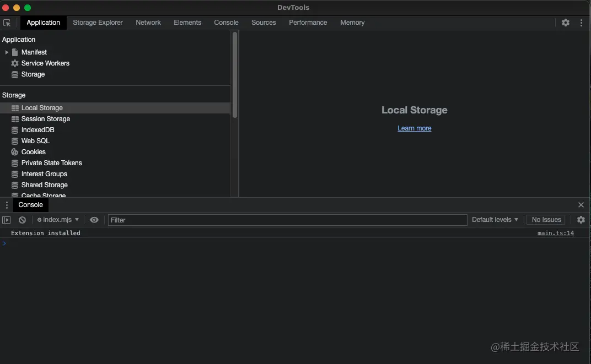Switch to the Elements tab
Viewport: 591px width, 364px height.
point(187,23)
